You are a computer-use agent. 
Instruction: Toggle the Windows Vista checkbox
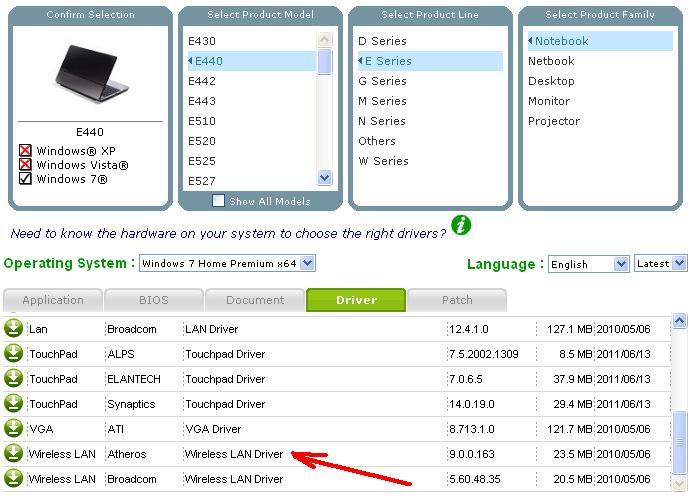click(25, 165)
